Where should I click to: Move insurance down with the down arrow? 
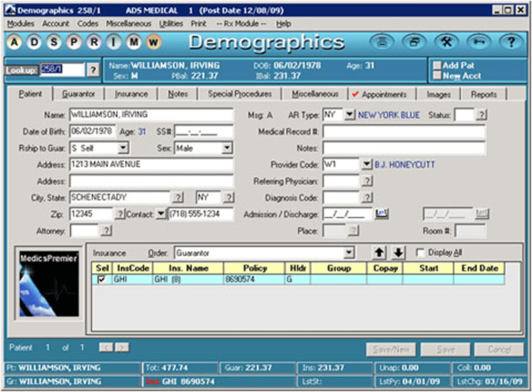point(398,252)
